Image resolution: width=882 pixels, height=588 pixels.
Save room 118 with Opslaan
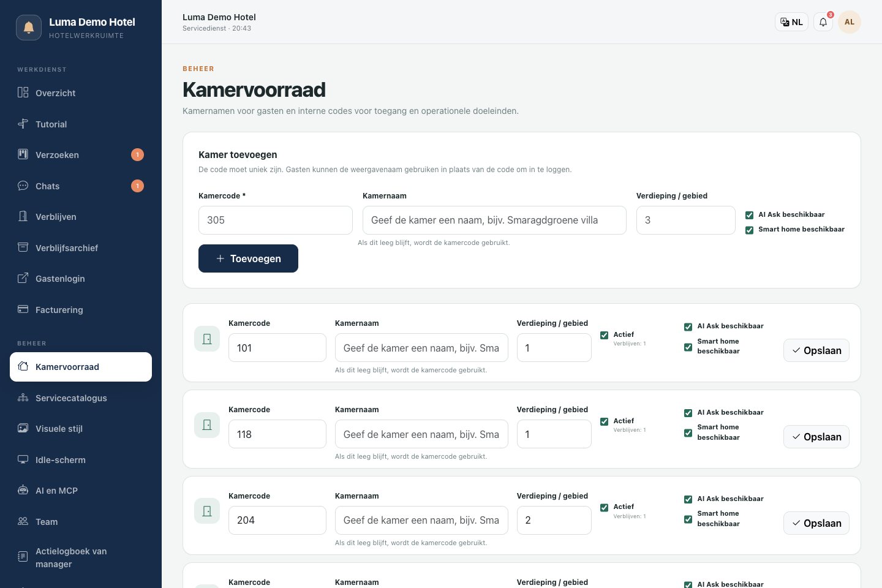[816, 437]
